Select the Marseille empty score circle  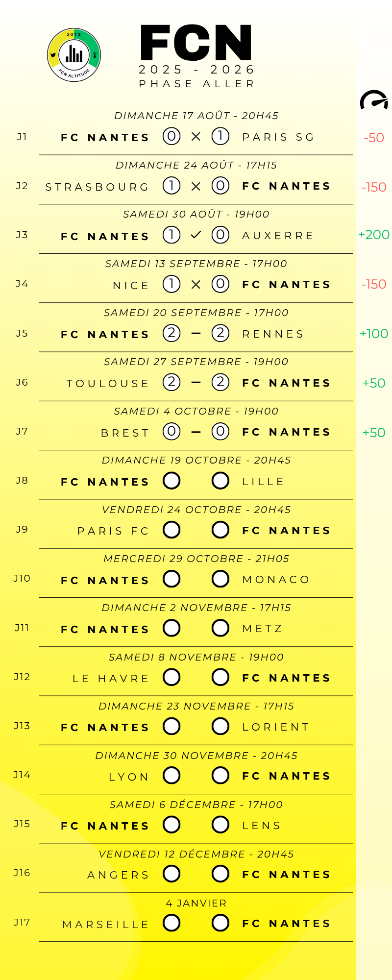tap(171, 923)
